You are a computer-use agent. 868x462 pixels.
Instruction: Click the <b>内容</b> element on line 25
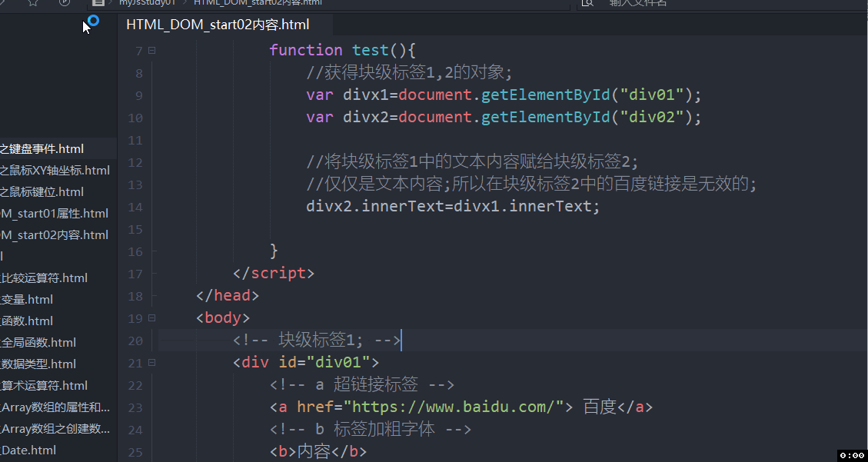click(318, 452)
